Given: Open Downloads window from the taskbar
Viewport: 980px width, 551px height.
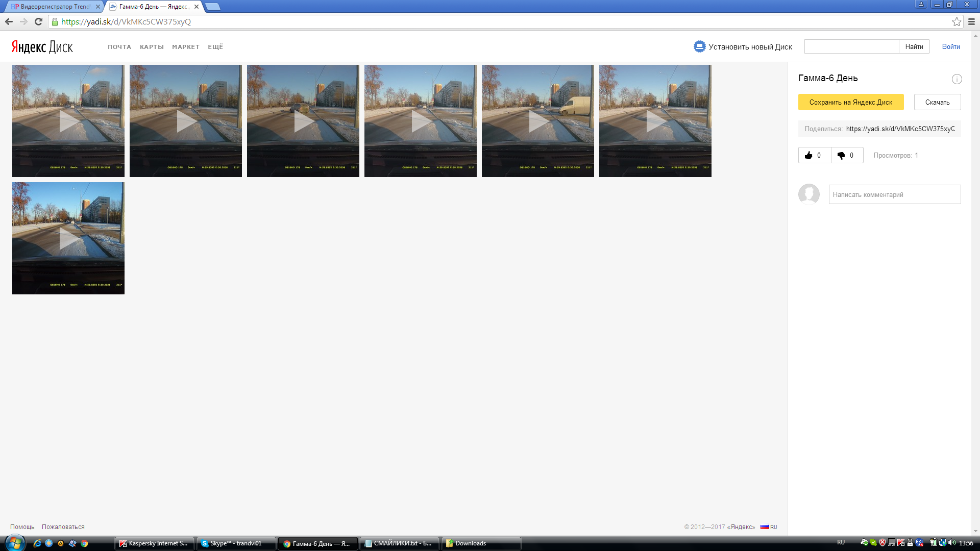Looking at the screenshot, I should coord(481,543).
